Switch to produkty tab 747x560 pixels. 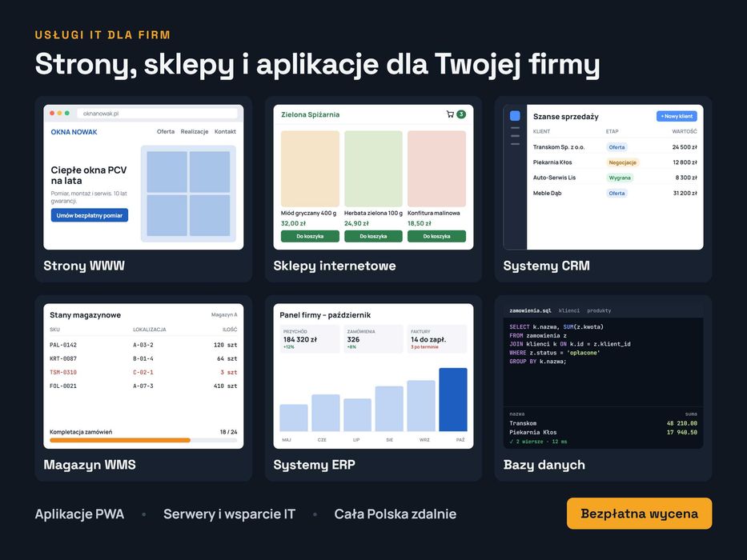tap(599, 310)
